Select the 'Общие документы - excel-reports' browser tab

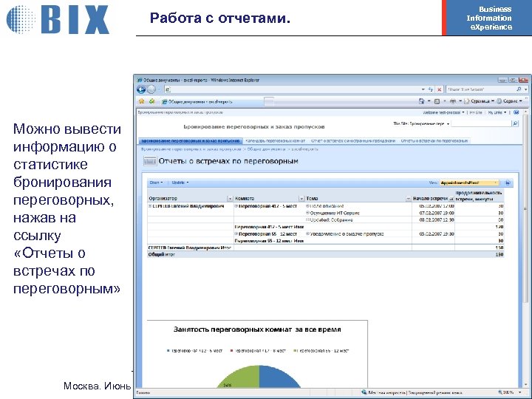tap(211, 101)
